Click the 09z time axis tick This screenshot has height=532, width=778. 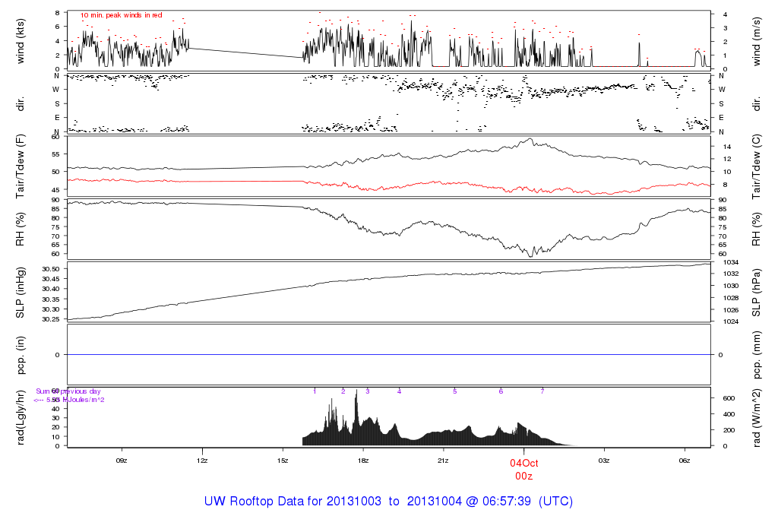pyautogui.click(x=122, y=461)
